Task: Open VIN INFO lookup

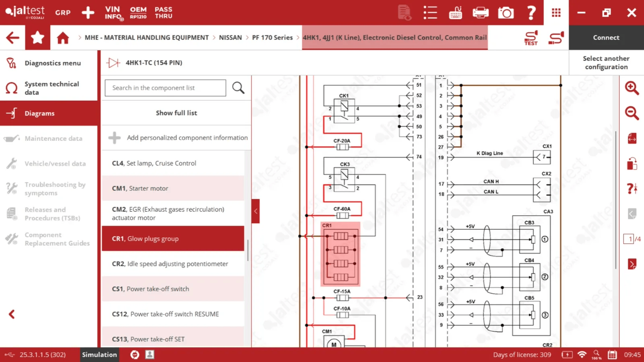Action: [x=114, y=12]
